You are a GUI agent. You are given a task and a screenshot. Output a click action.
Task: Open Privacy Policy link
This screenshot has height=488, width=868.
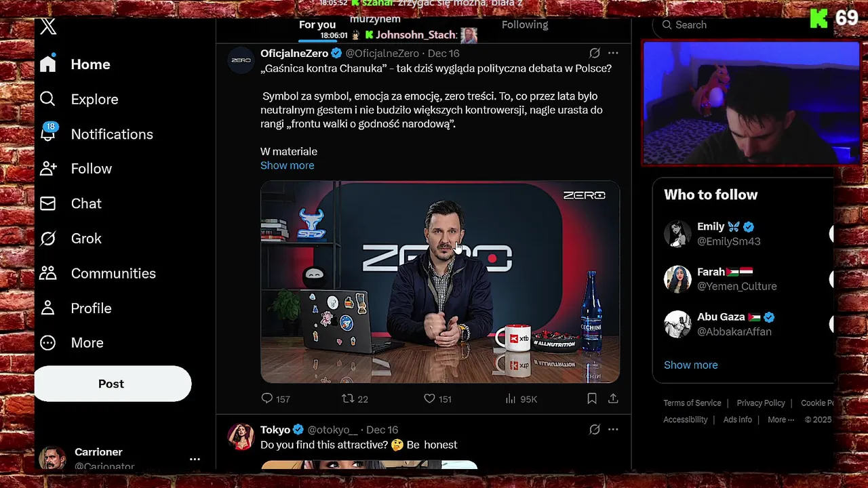click(761, 403)
